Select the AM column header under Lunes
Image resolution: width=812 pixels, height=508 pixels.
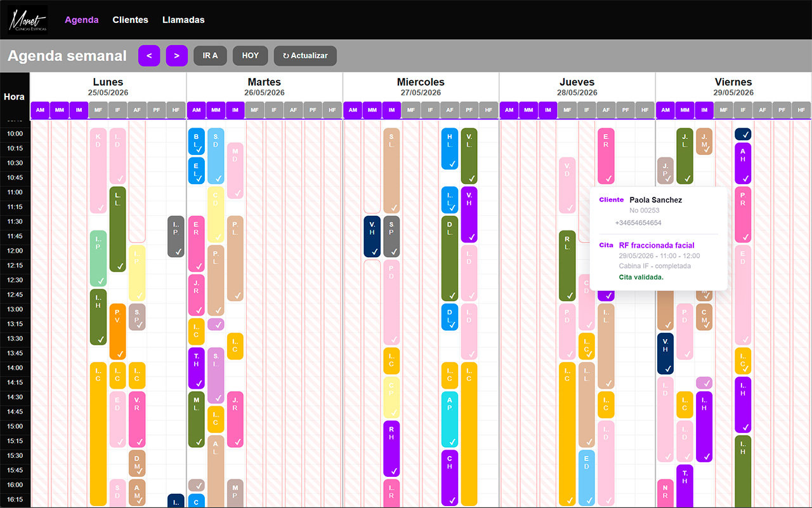pos(40,110)
